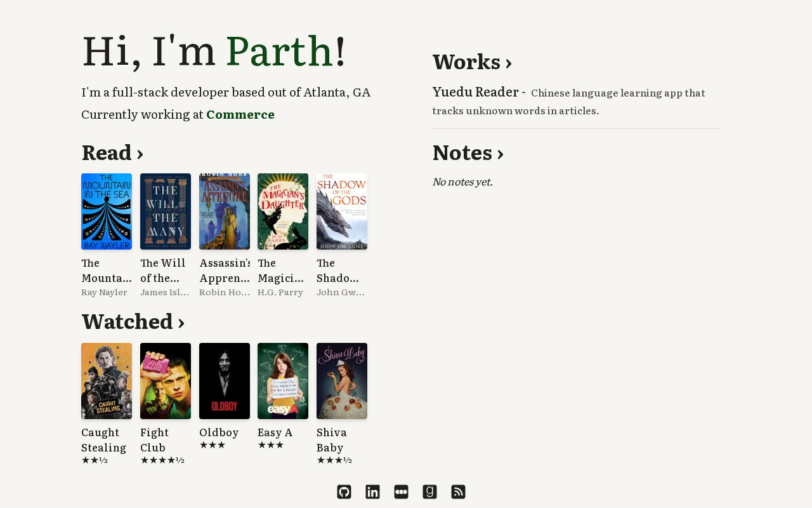Follow the Commerce employer link
This screenshot has width=812, height=508.
(240, 114)
